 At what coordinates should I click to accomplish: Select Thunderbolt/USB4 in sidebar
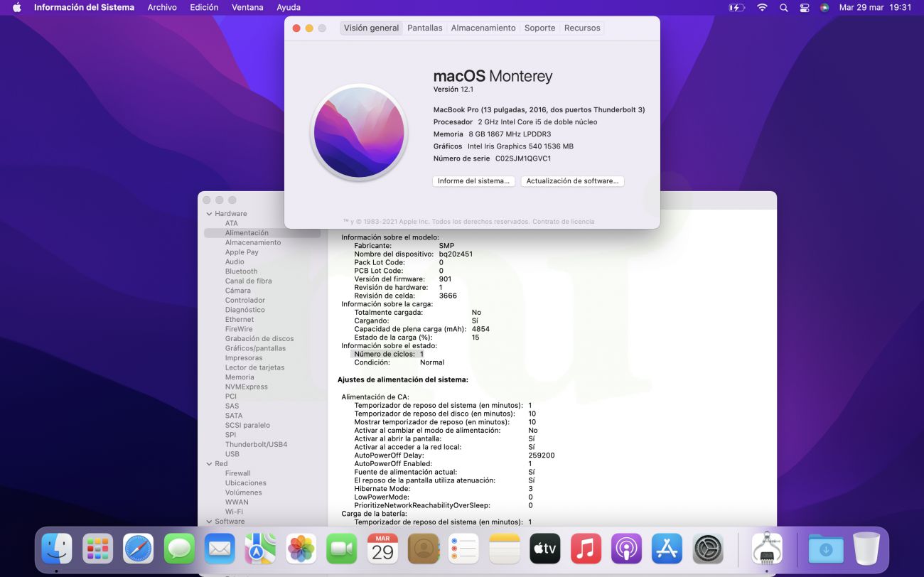tap(256, 444)
